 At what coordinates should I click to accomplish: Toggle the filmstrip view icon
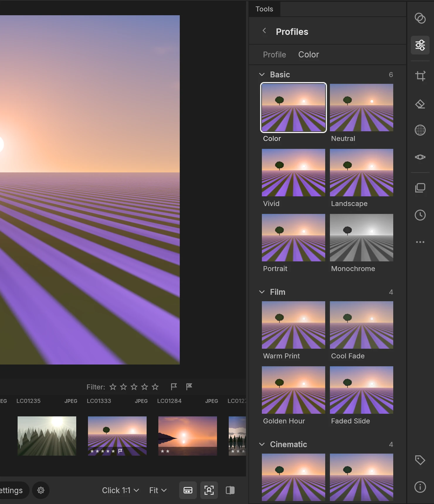188,490
